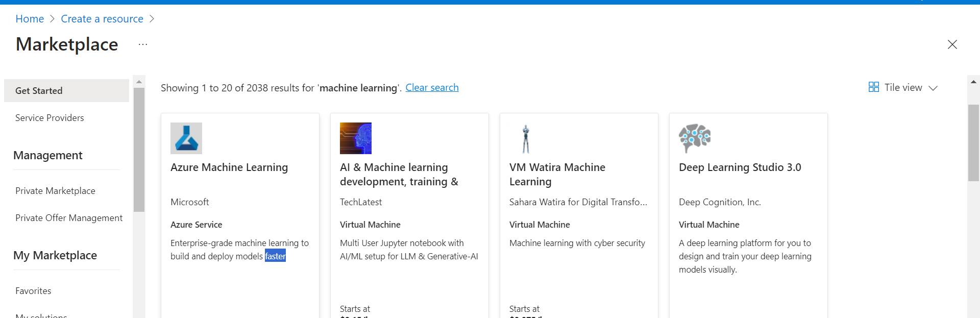Image resolution: width=980 pixels, height=318 pixels.
Task: Open Private Marketplace
Action: tap(55, 191)
